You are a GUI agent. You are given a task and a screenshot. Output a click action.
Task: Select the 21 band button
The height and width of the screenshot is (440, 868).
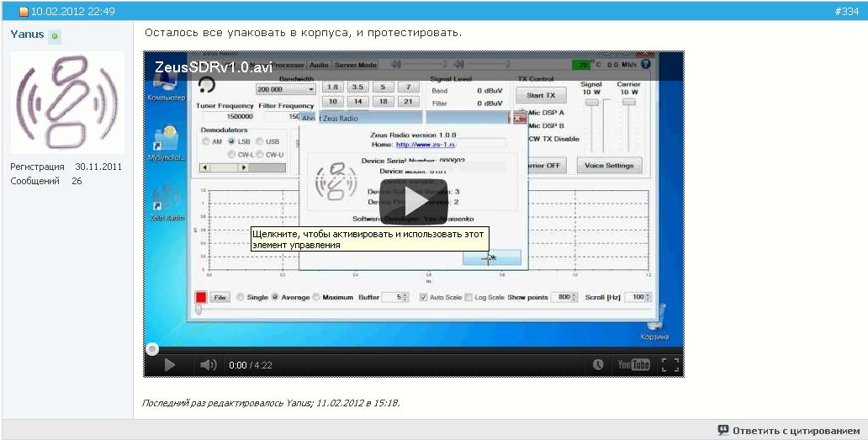tap(408, 102)
